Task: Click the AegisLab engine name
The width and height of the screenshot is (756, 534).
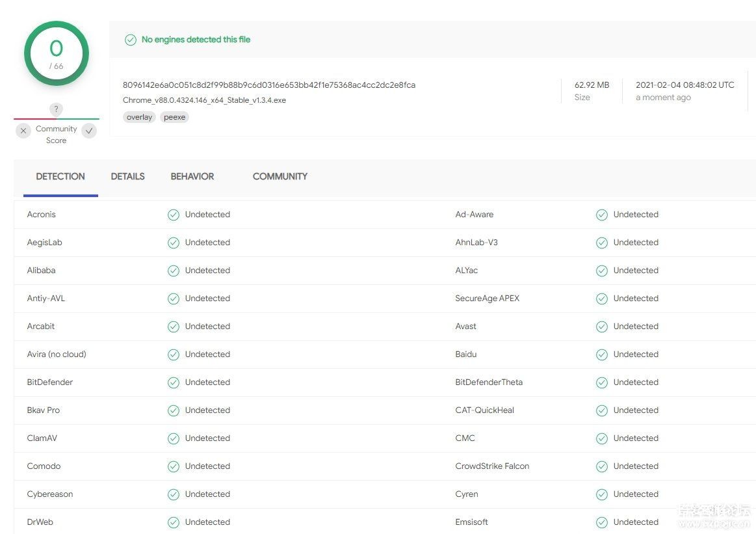Action: (44, 243)
